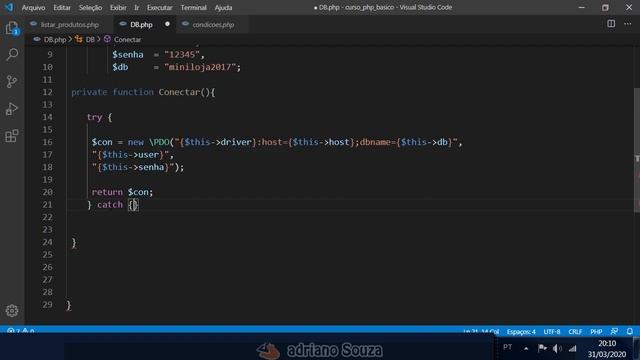Open errors and warnings in status bar

pos(21,331)
